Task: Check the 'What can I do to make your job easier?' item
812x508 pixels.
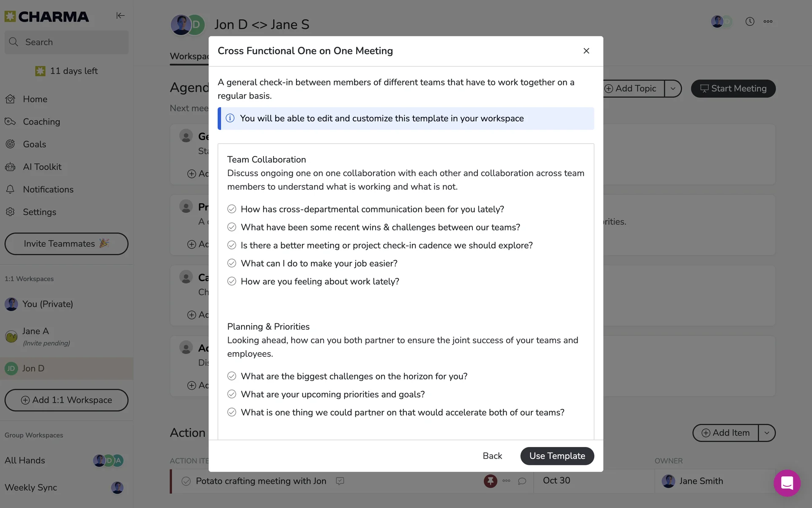Action: [x=232, y=263]
